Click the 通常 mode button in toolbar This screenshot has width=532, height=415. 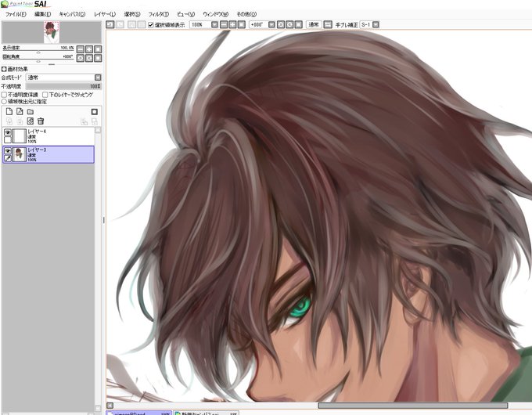pos(314,24)
